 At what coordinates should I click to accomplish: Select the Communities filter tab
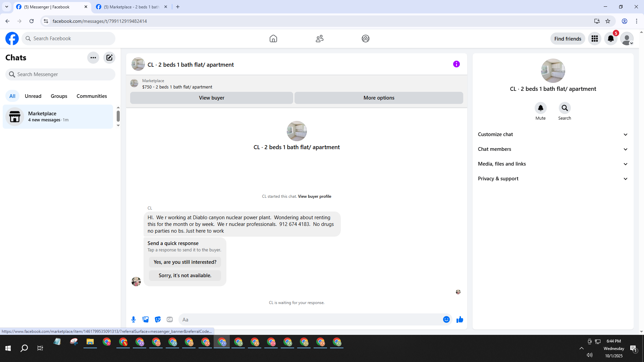point(92,96)
